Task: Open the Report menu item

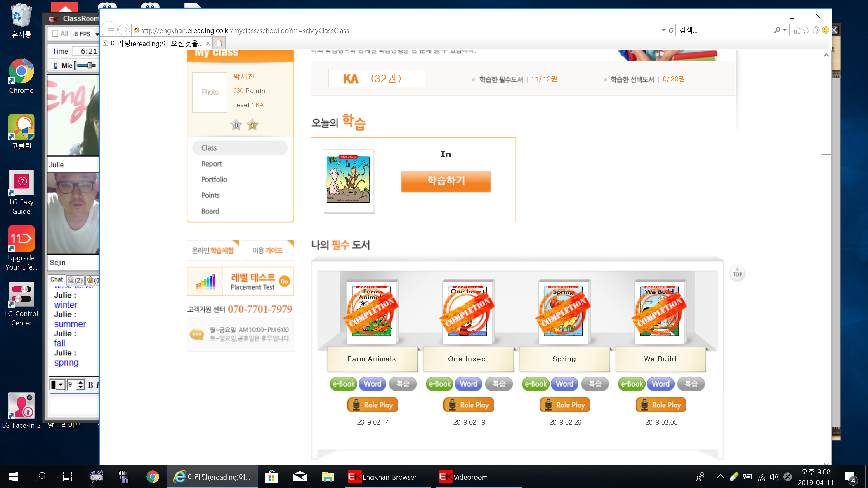Action: (x=211, y=164)
